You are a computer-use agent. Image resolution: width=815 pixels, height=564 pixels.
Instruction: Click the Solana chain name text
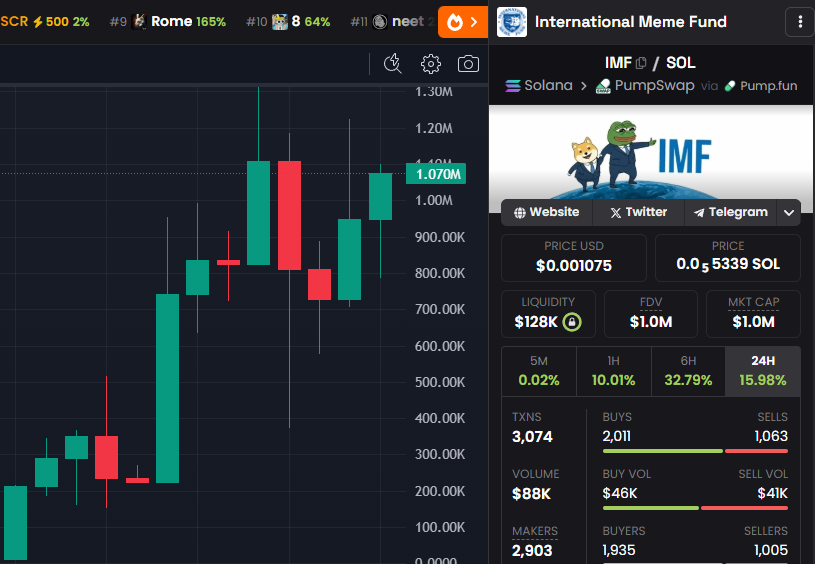548,85
